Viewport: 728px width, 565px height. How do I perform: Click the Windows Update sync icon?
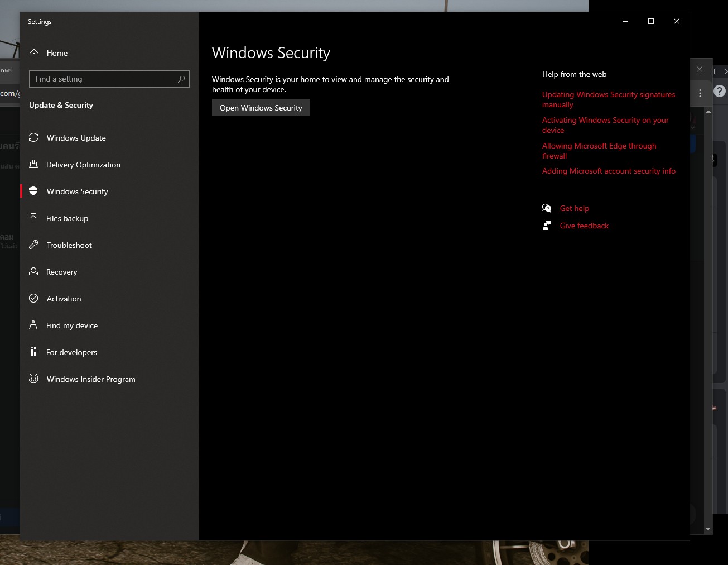click(x=33, y=137)
